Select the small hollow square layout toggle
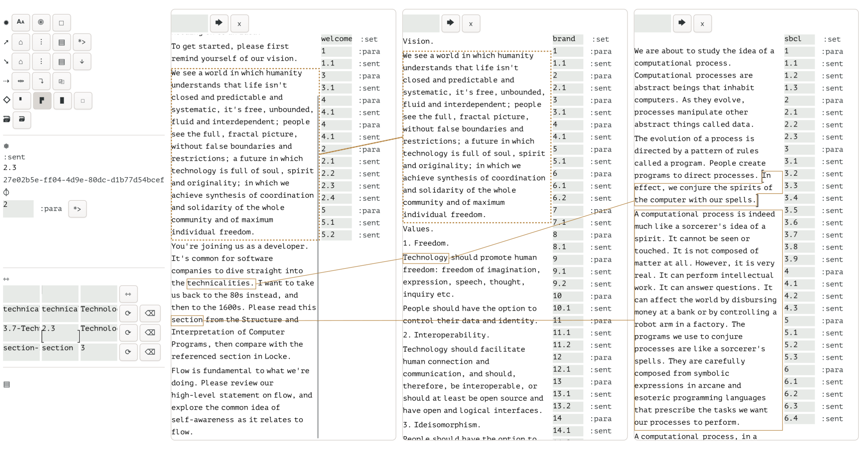The height and width of the screenshot is (450, 868). [x=83, y=101]
